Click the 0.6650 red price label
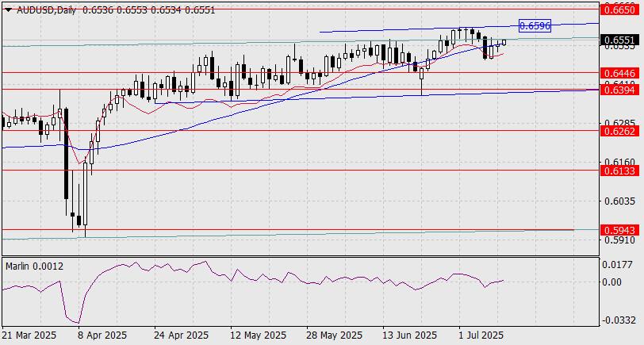The width and height of the screenshot is (644, 345). pos(620,10)
